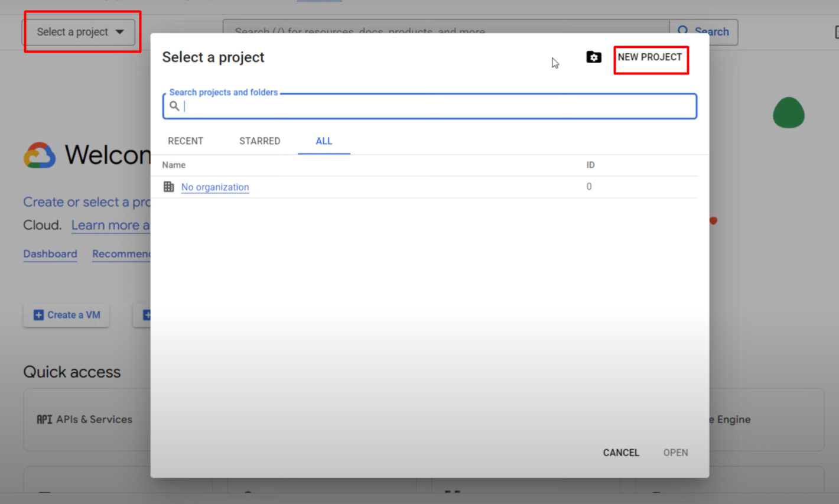Image resolution: width=839 pixels, height=504 pixels.
Task: Open APIs & Services quick access card
Action: pos(87,420)
